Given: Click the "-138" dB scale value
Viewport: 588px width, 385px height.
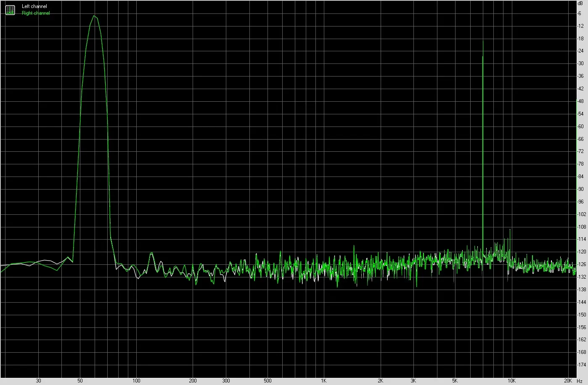Looking at the screenshot, I should (x=582, y=290).
